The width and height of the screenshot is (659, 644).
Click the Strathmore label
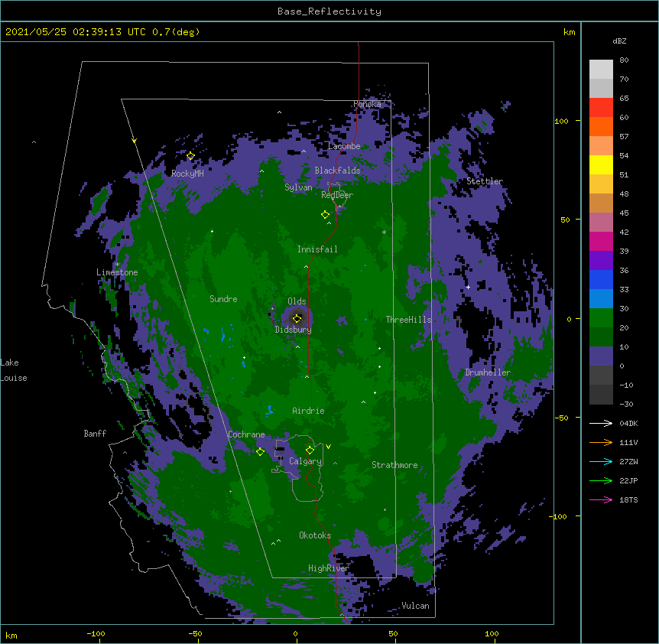pyautogui.click(x=394, y=465)
